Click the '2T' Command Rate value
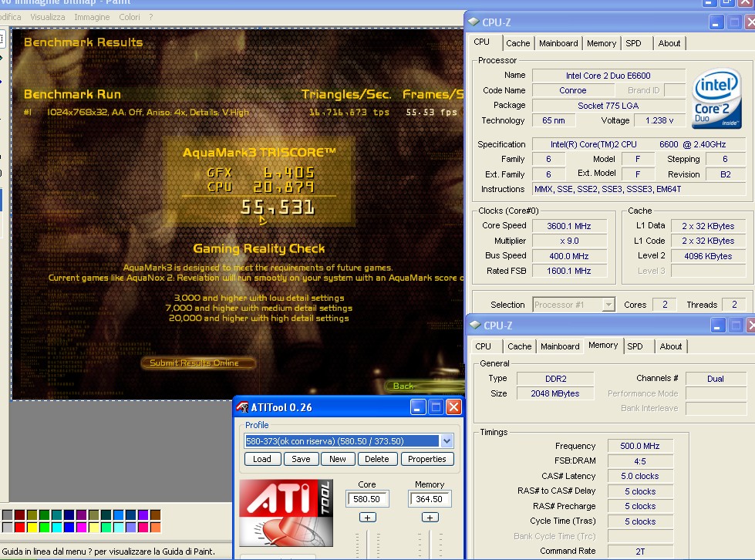Screen dimensions: 755x560 [x=640, y=552]
